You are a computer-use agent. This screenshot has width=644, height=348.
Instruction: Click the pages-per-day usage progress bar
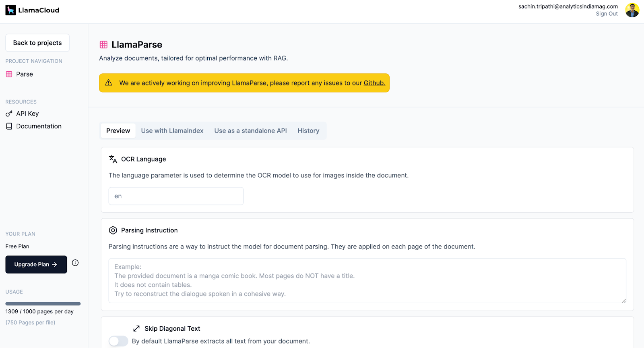(43, 304)
